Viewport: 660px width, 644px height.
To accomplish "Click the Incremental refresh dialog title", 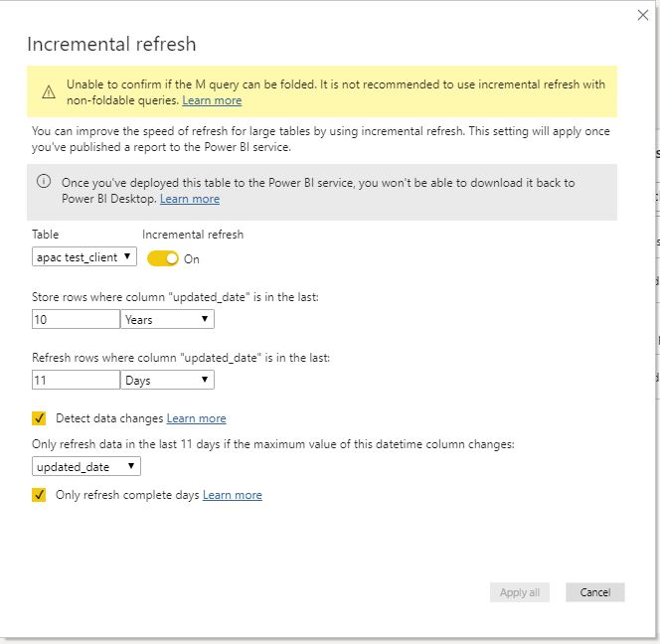I will click(x=111, y=44).
